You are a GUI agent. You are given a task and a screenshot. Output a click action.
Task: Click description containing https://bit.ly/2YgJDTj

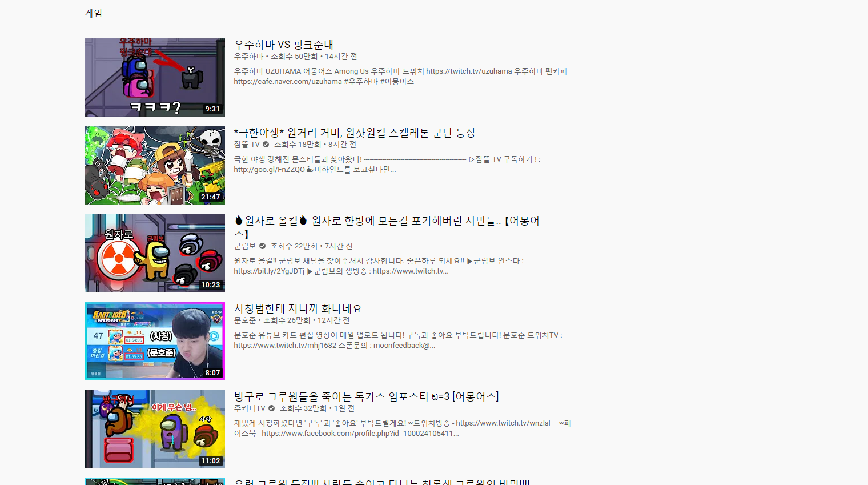pyautogui.click(x=379, y=266)
